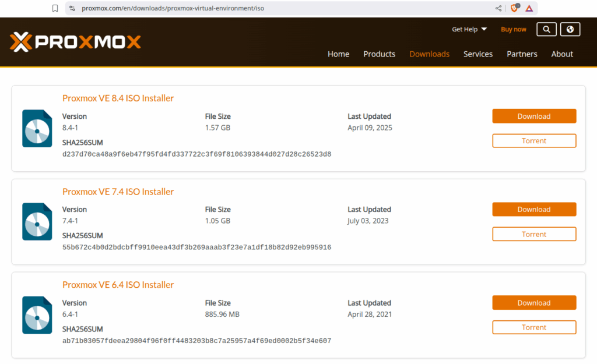Click the Buy now link
This screenshot has width=597, height=364.
click(x=514, y=29)
